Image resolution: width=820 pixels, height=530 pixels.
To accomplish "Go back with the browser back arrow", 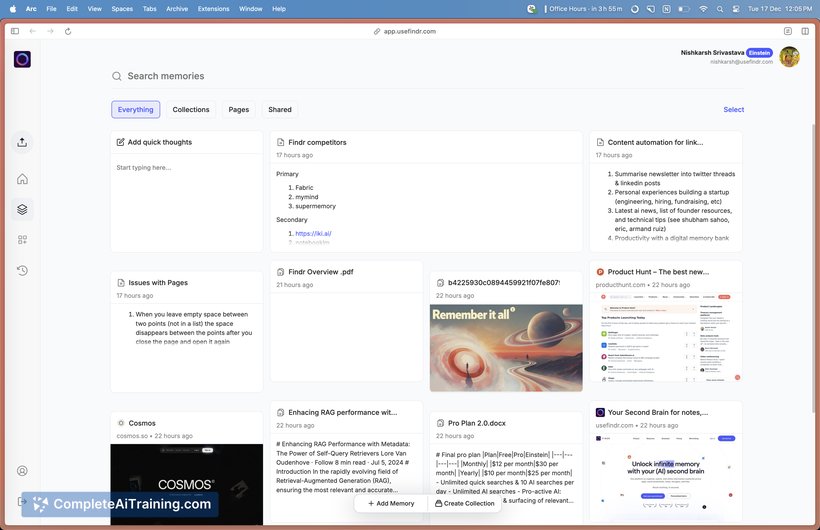I will [x=32, y=31].
